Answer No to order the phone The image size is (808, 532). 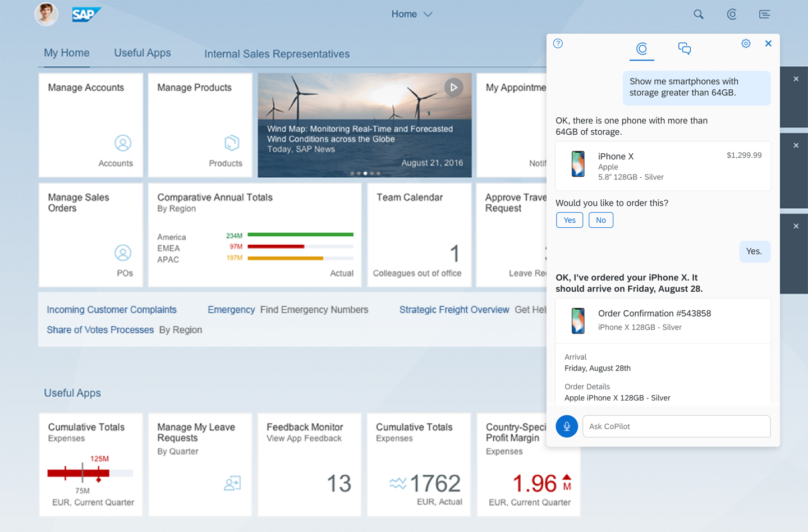(601, 220)
